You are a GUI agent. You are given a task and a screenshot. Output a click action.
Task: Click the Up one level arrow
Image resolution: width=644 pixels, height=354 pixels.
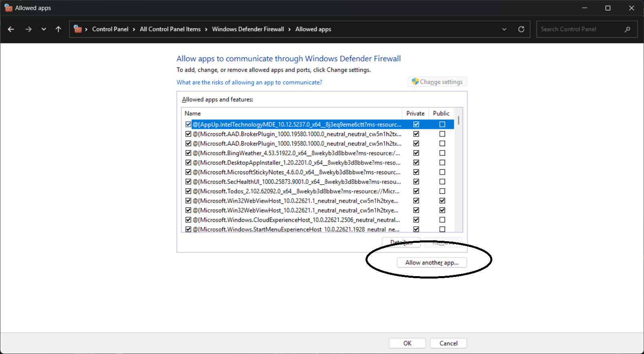[58, 29]
